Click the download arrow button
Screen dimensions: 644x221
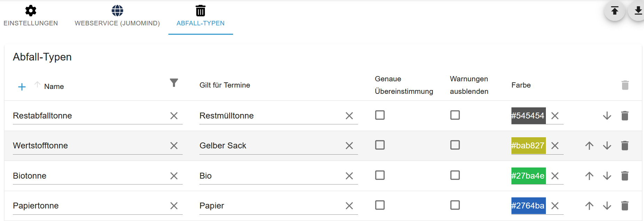tap(638, 11)
